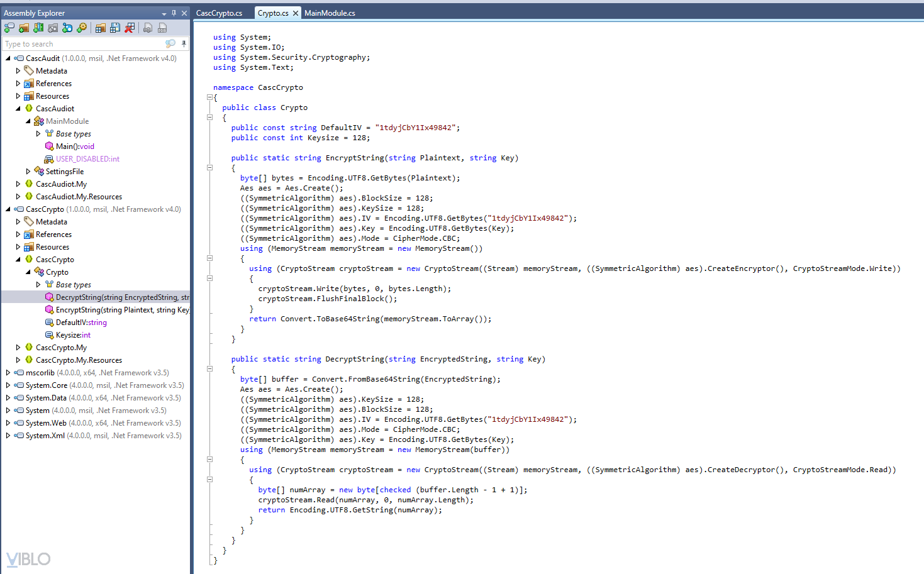Click the Export to Project icon
Image resolution: width=924 pixels, height=574 pixels.
[148, 28]
